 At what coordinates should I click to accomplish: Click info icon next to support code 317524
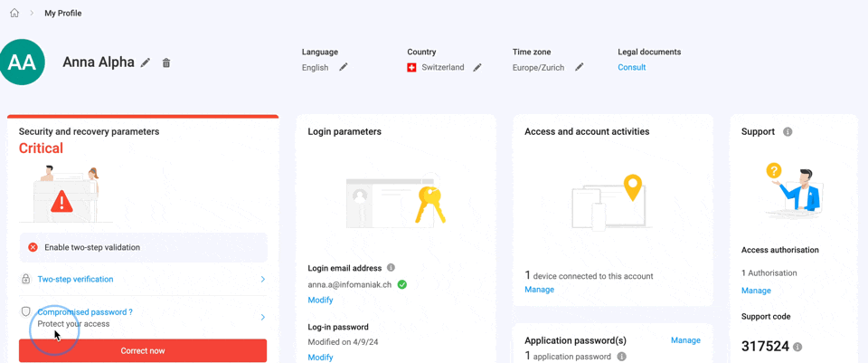[797, 347]
